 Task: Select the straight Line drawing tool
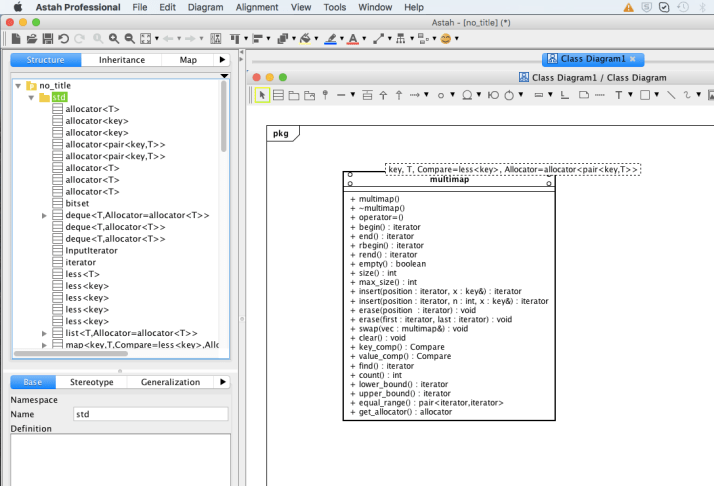click(x=671, y=95)
